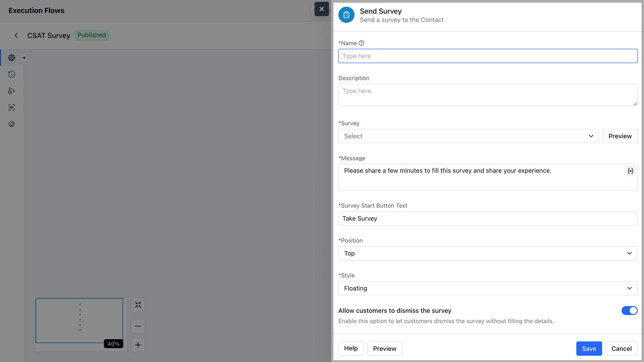Zoom out the canvas with the minus button
Image resolution: width=644 pixels, height=362 pixels.
click(x=138, y=326)
